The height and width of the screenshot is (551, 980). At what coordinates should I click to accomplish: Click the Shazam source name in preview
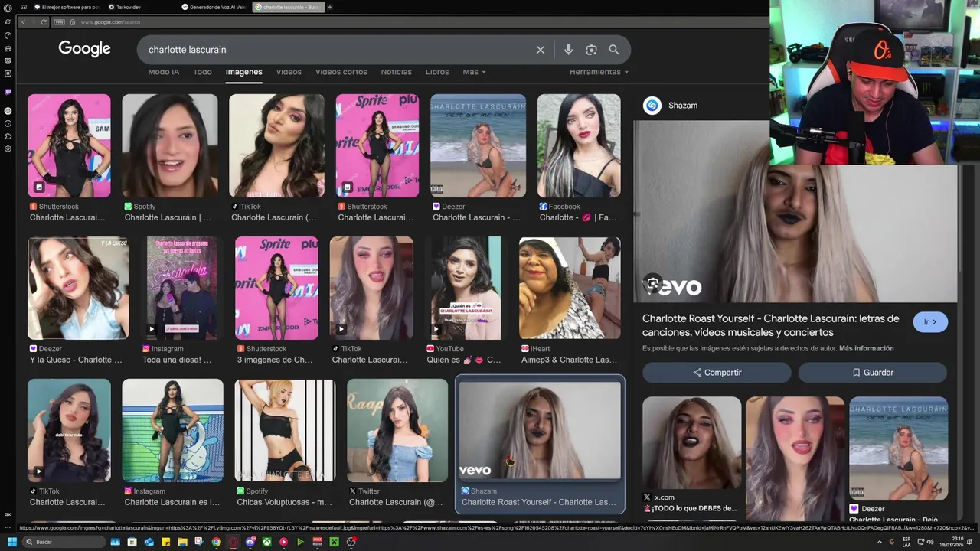click(683, 106)
